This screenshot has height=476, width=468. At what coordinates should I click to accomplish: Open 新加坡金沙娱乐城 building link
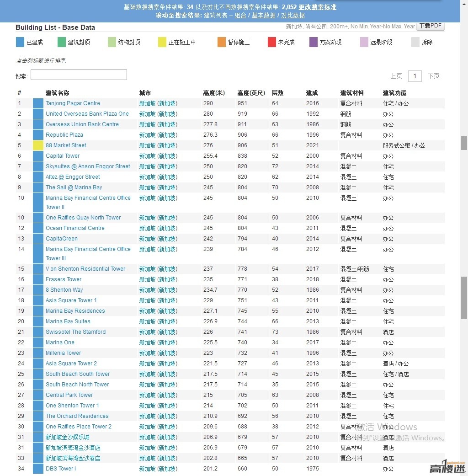click(x=67, y=437)
